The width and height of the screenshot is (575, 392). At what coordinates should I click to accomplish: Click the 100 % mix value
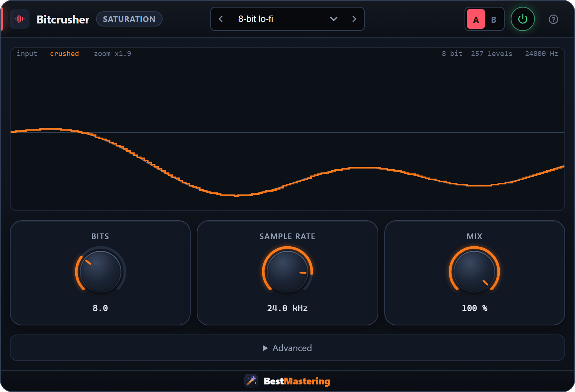click(474, 308)
